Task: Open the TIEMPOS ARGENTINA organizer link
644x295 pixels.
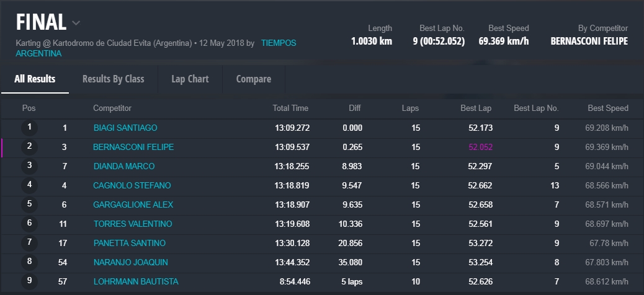Action: pos(278,43)
